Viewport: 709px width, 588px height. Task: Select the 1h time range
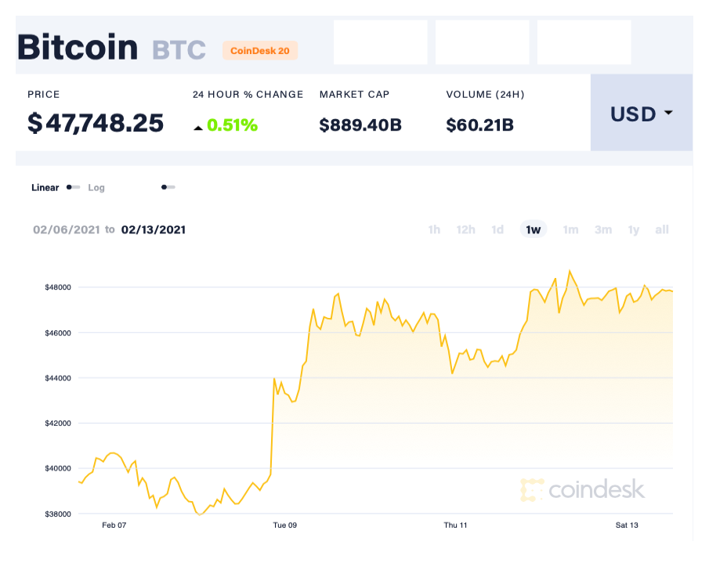(434, 229)
